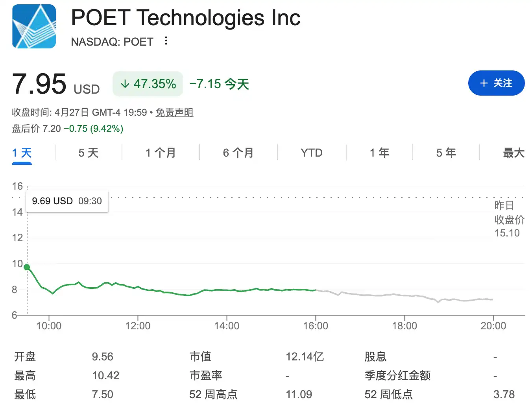The image size is (532, 410).
Task: Open the three-dot menu beside NASDAQ: POET
Action: [x=166, y=41]
